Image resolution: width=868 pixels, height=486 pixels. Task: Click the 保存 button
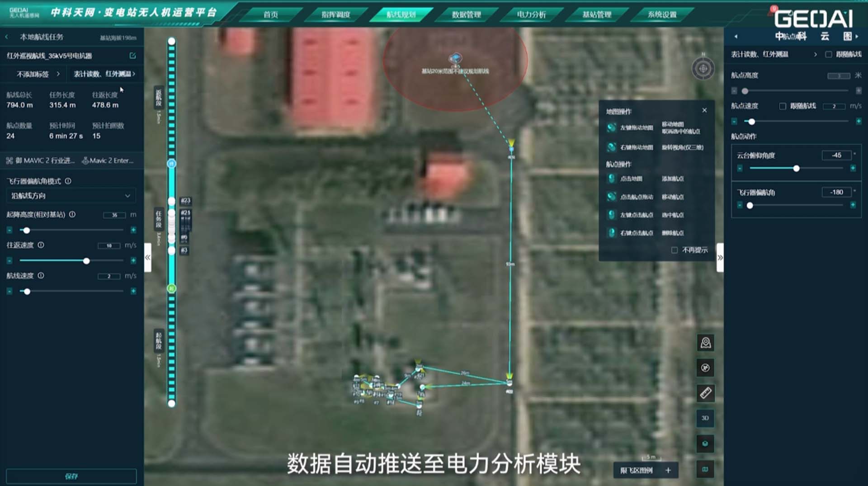[71, 476]
